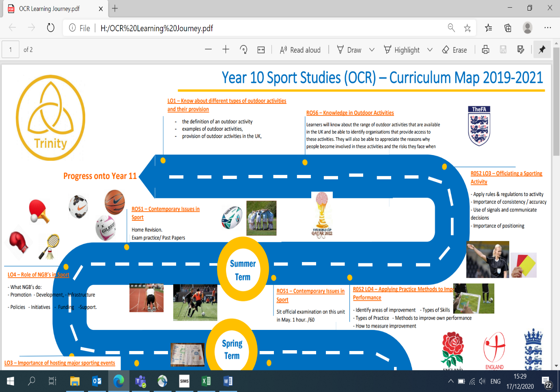560x392 pixels.
Task: Click the PDF page number field
Action: coord(11,50)
